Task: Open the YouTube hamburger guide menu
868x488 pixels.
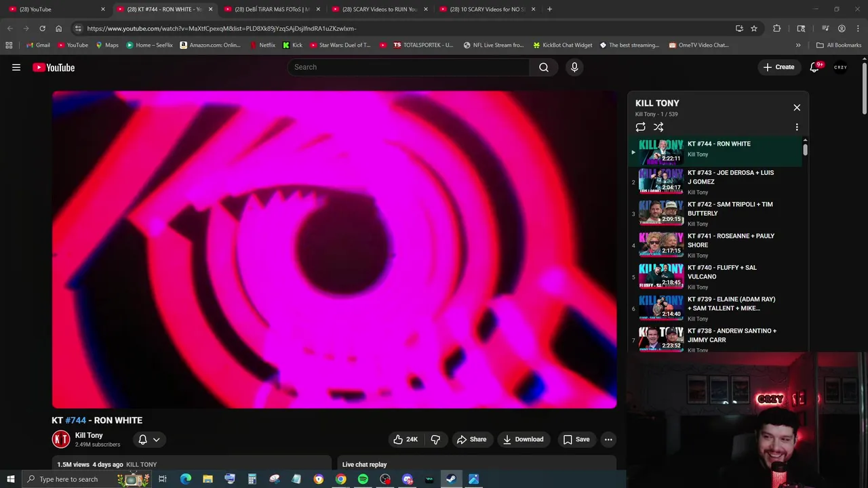Action: (x=16, y=67)
